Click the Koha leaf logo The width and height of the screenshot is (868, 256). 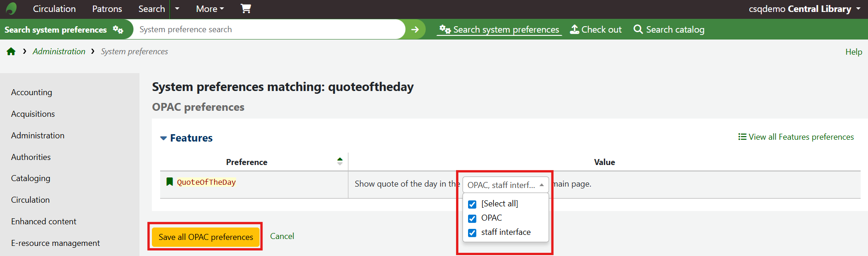pyautogui.click(x=12, y=9)
